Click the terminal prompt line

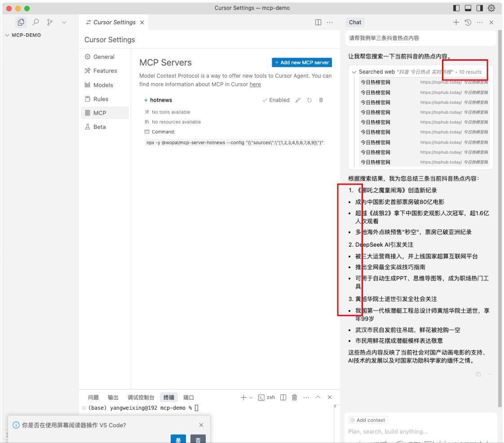[x=141, y=408]
